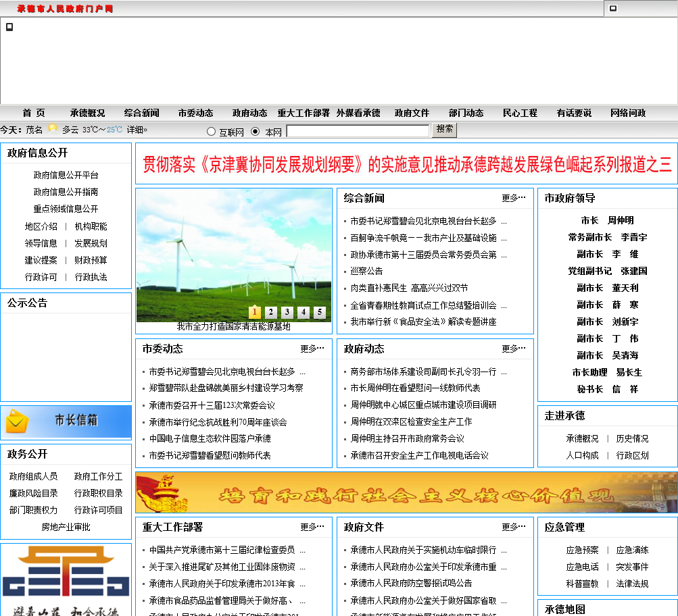Screen dimensions: 678x616
Task: Show slide 5 of the photo carousel
Action: [320, 312]
